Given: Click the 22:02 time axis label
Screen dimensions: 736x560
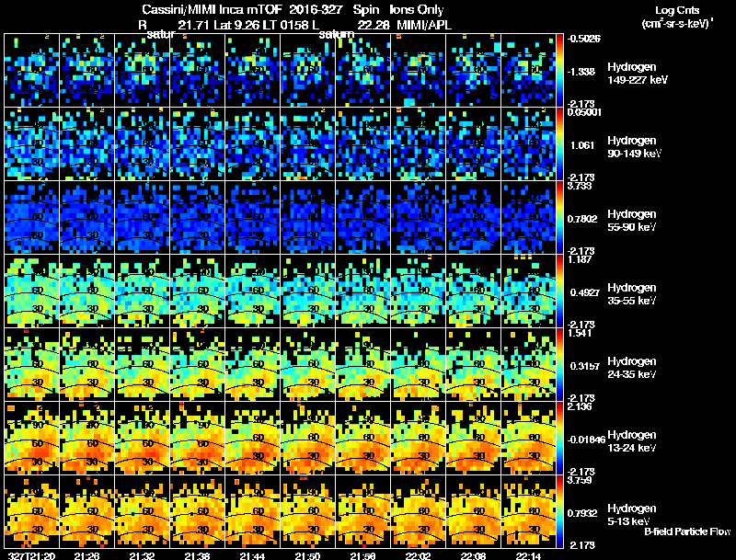Looking at the screenshot, I should [418, 556].
